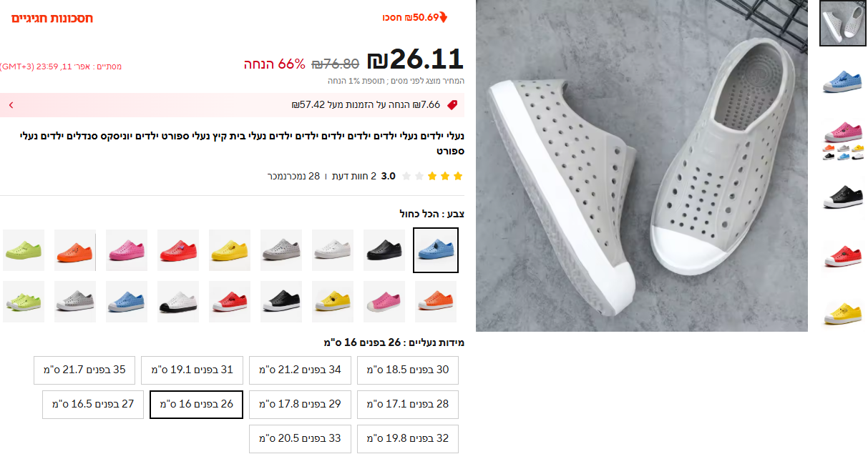
Task: Choose the all-orange shoe color swatch
Action: click(75, 250)
